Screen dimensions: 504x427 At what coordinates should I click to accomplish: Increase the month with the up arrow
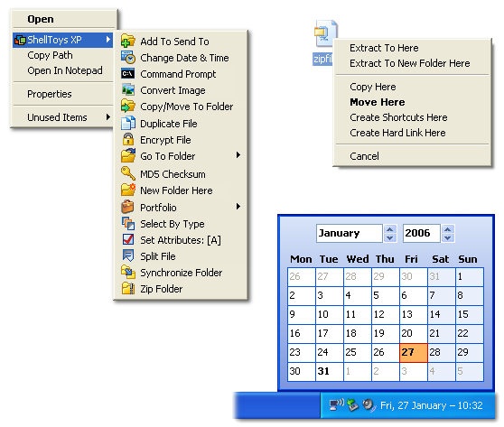(390, 229)
